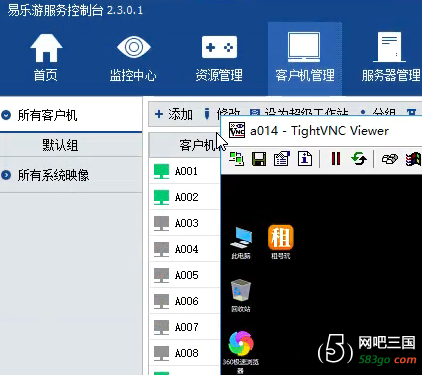The width and height of the screenshot is (422, 375).
Task: Click TightVNC save session floppy icon
Action: point(259,159)
